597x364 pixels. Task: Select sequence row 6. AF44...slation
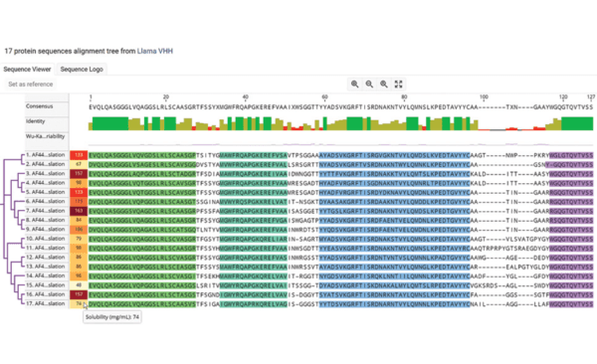tap(45, 202)
